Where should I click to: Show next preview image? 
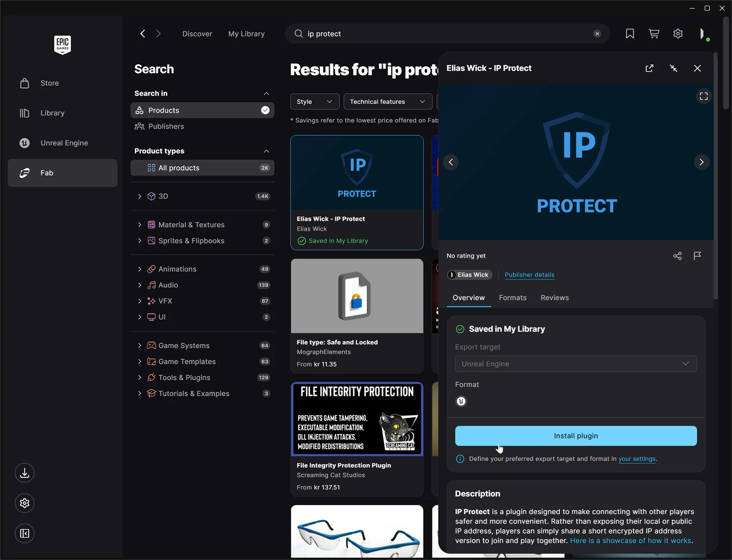[701, 162]
